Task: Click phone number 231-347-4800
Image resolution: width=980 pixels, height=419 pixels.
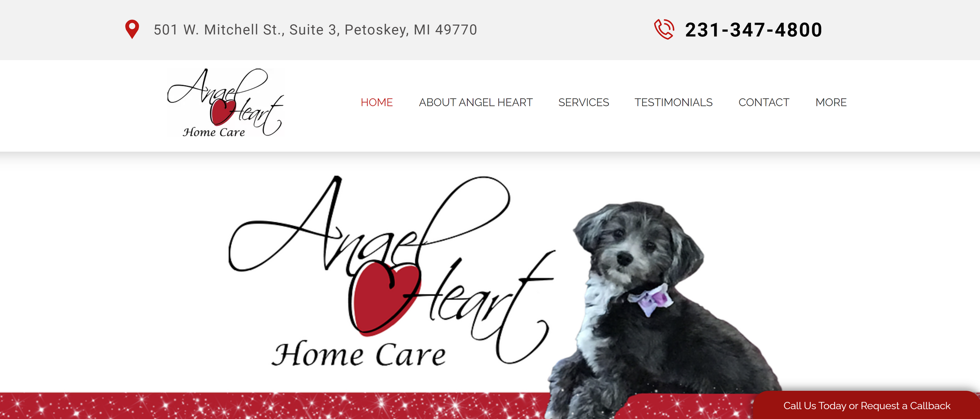Action: [x=753, y=30]
